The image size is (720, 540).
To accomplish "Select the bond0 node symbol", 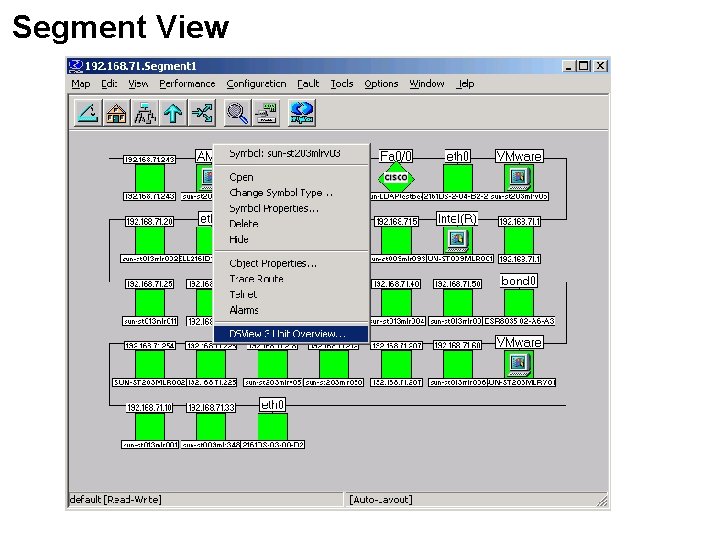I will tap(519, 303).
